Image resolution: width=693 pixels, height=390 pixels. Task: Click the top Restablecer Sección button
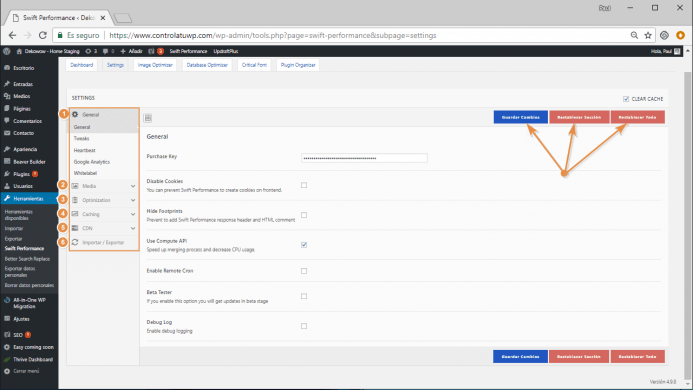point(579,117)
